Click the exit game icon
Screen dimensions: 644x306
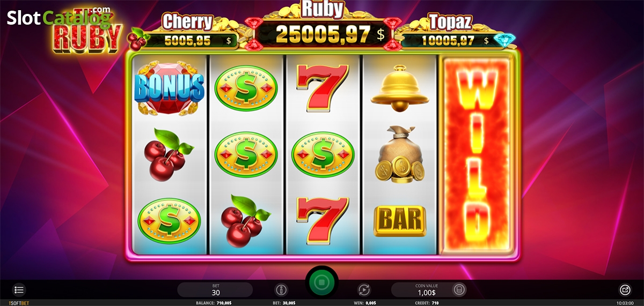625,290
